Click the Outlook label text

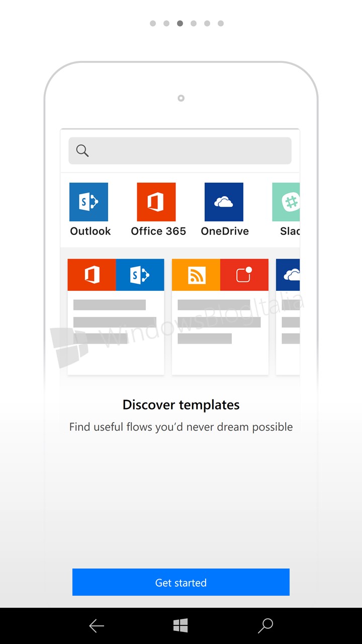(90, 231)
